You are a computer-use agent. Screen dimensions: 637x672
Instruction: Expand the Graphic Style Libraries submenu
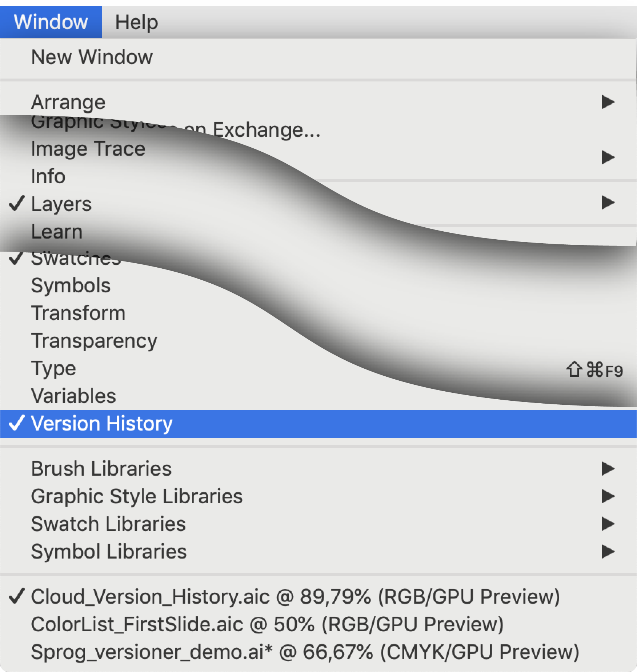click(x=318, y=496)
